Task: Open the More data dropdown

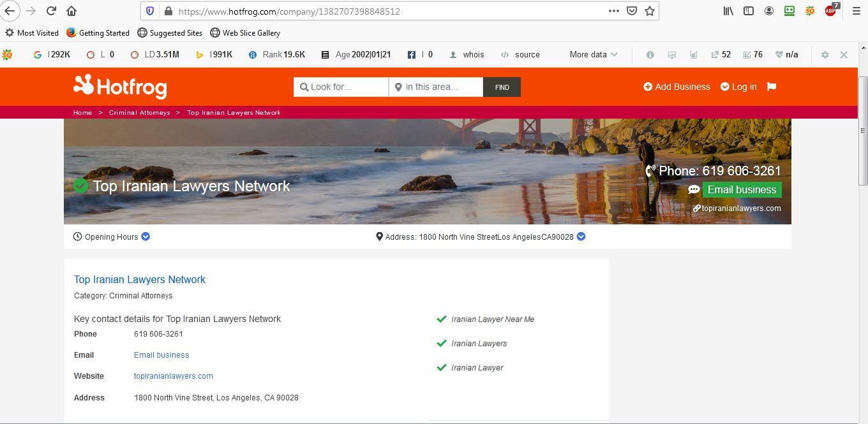Action: (x=592, y=54)
